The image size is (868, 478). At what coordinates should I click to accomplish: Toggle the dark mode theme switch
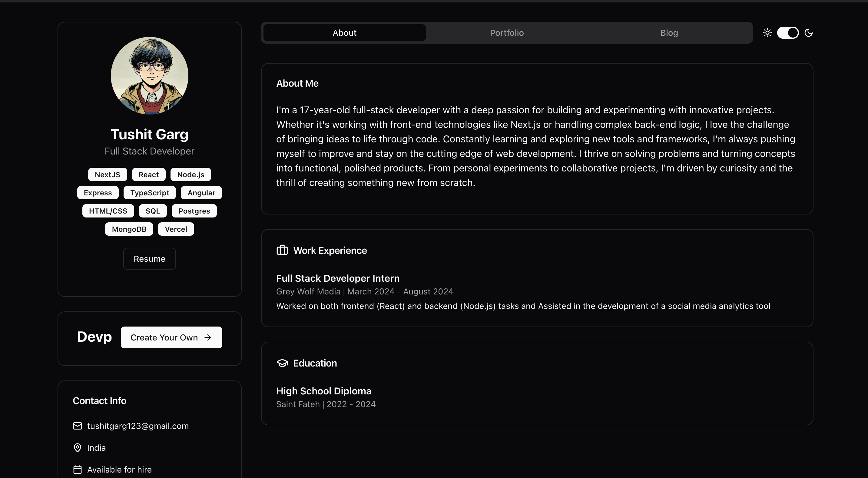click(788, 33)
